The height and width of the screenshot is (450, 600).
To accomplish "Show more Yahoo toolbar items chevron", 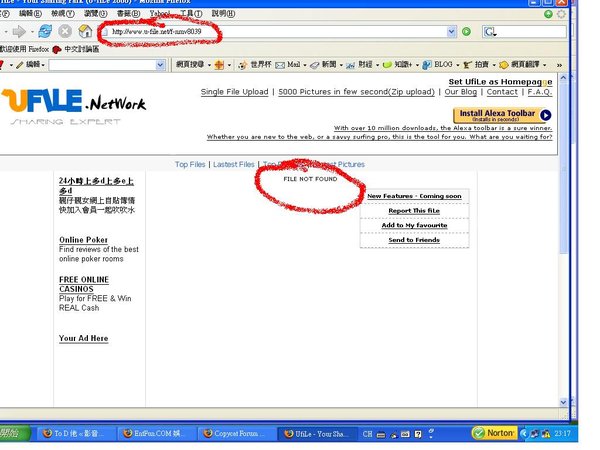I will pyautogui.click(x=559, y=65).
